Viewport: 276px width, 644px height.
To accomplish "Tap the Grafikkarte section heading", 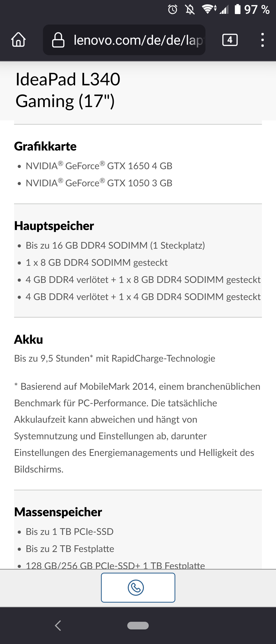I will point(45,146).
